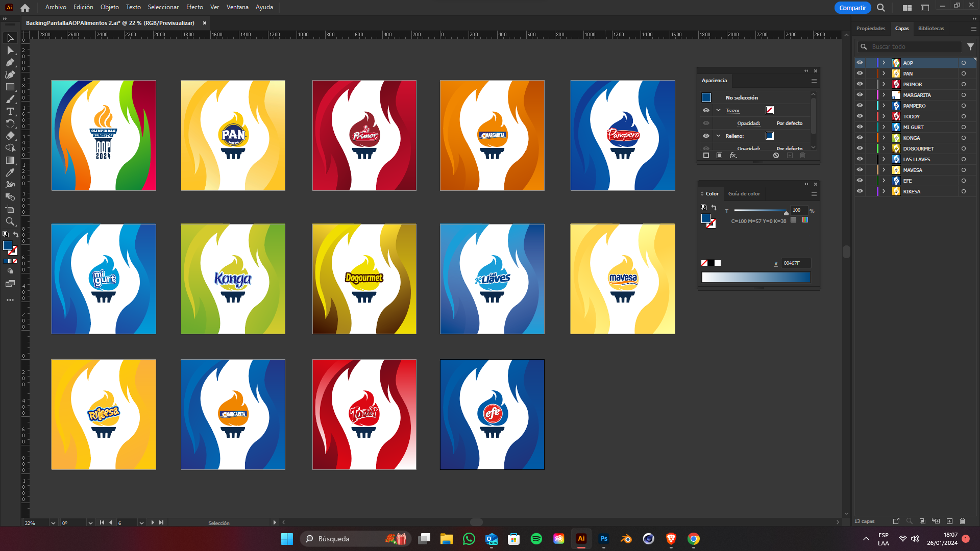
Task: Open the zoom level dropdown
Action: pos(53,523)
